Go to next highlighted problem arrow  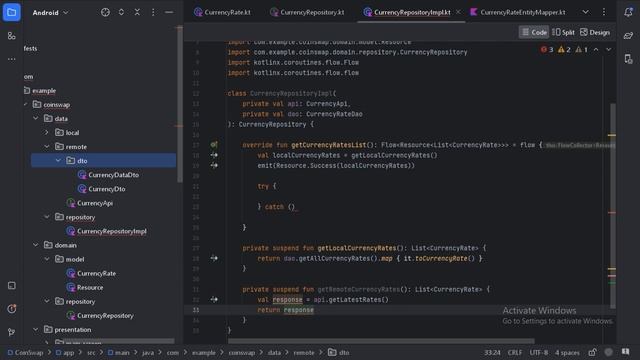(x=609, y=49)
